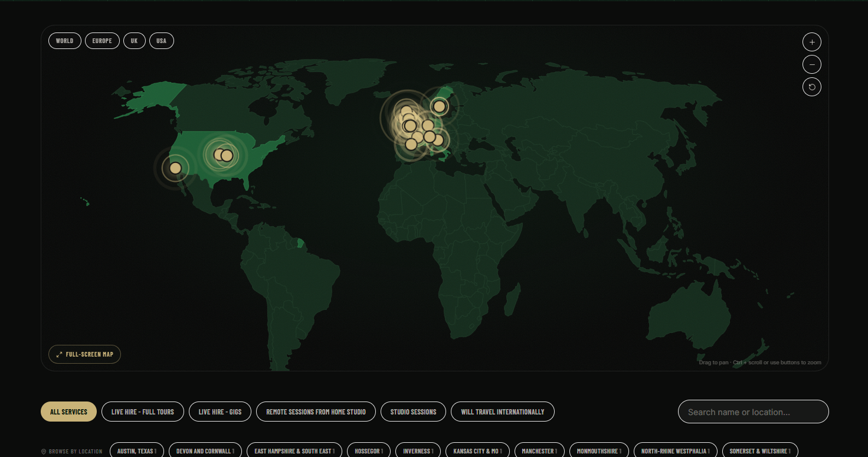The image size is (868, 457).
Task: Enable the Studio Sessions filter
Action: (x=413, y=412)
